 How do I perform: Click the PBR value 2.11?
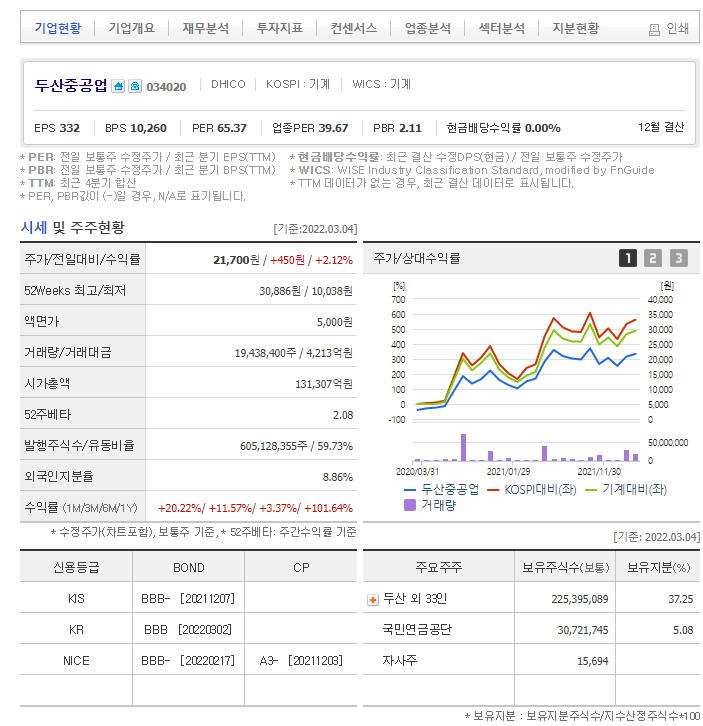pyautogui.click(x=410, y=128)
